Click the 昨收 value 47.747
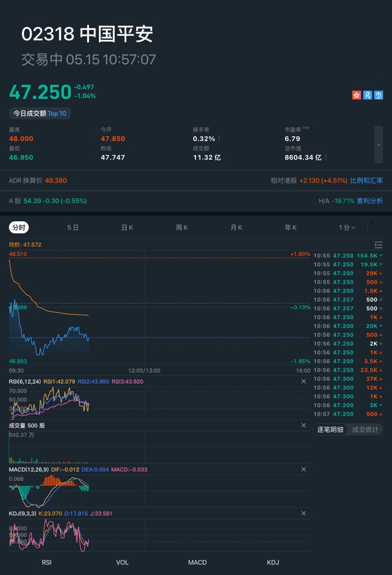 coord(113,157)
